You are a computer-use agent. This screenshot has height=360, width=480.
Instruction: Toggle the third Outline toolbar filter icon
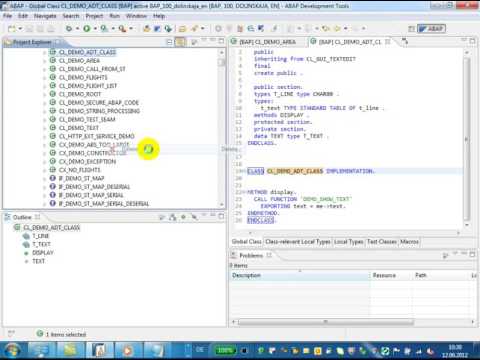(183, 217)
